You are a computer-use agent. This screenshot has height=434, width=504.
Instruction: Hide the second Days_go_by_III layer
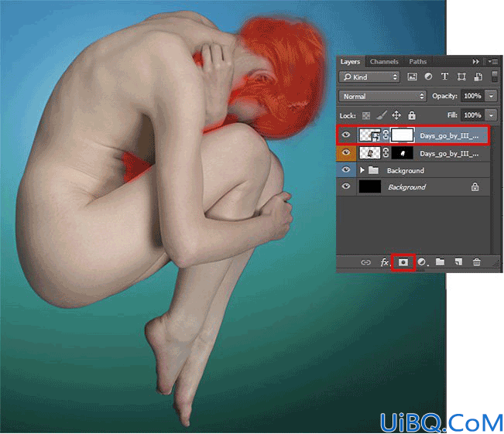346,152
